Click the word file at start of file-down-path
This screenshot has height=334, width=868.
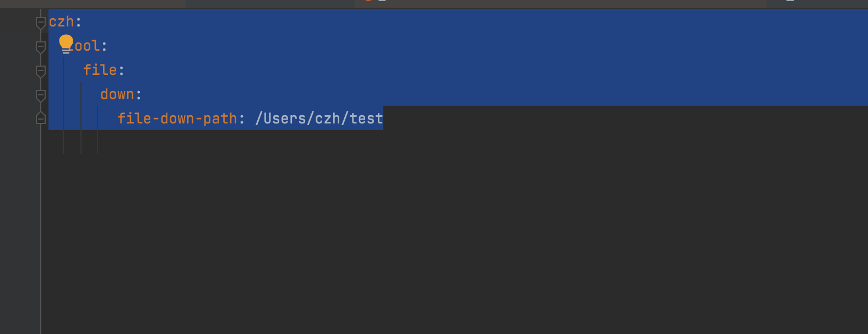coord(134,119)
